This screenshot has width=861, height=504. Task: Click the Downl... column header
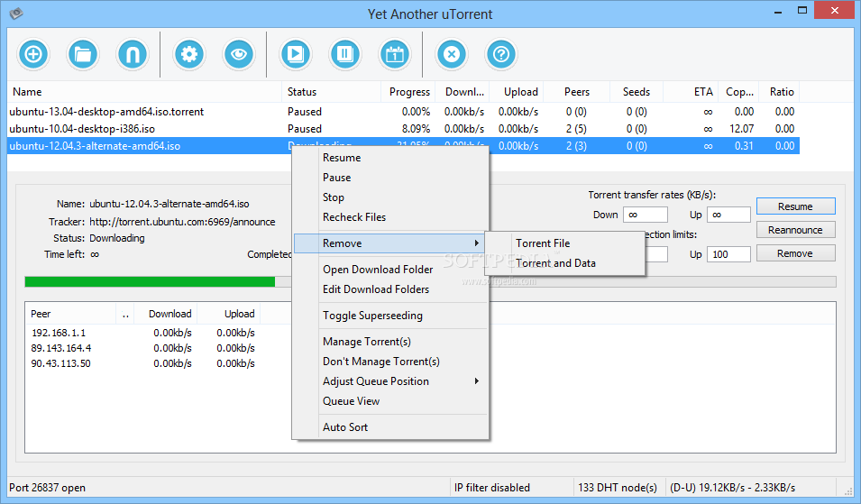pos(463,92)
